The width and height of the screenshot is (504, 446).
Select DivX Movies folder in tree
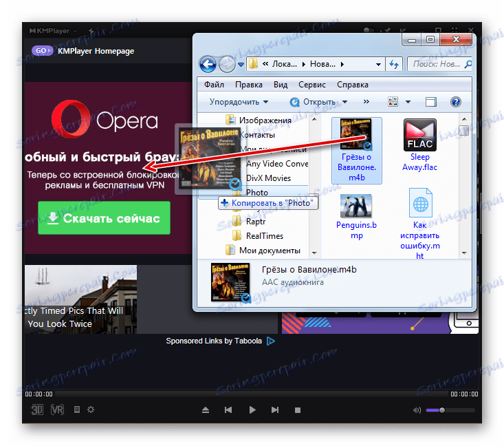[268, 178]
